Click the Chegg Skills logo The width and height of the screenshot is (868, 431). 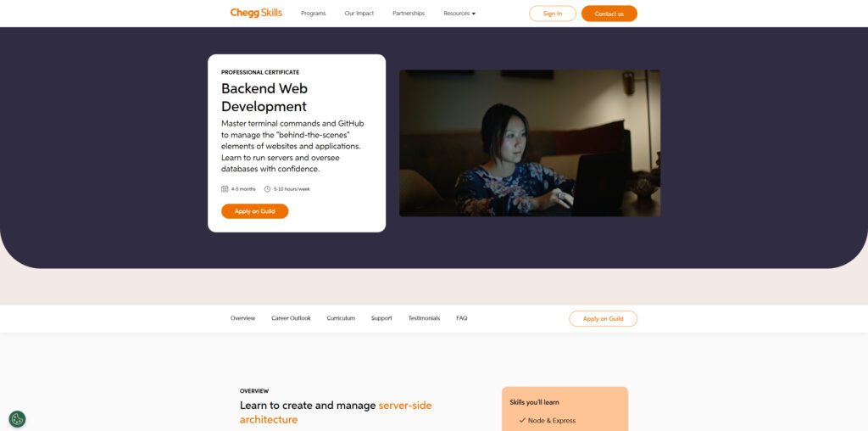(x=256, y=13)
